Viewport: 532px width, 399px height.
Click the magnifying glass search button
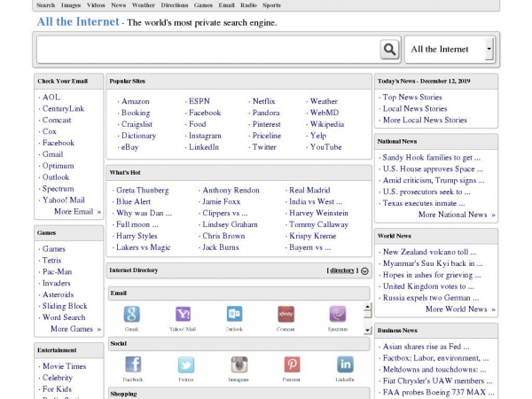click(389, 50)
